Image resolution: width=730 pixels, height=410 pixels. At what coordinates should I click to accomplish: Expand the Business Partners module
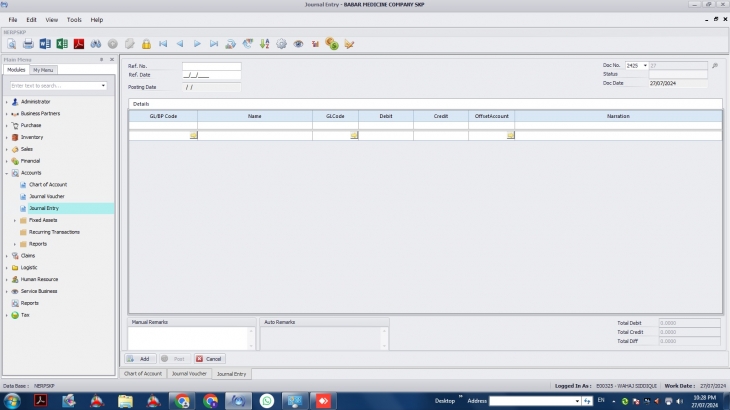[7, 114]
